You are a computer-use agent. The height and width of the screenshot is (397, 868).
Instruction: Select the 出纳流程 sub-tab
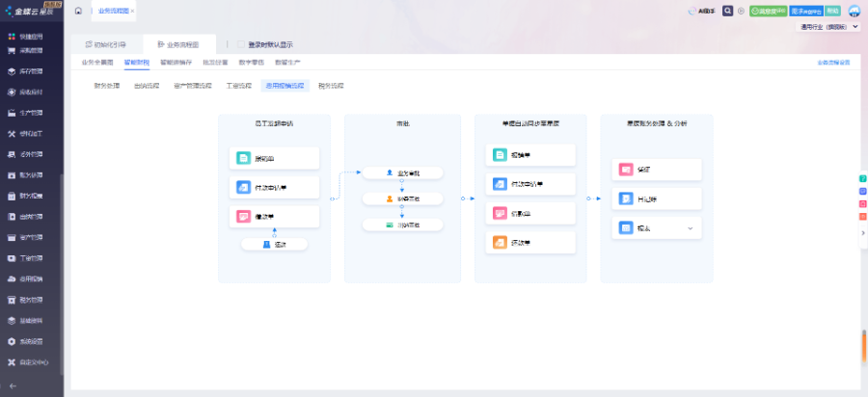pyautogui.click(x=147, y=86)
